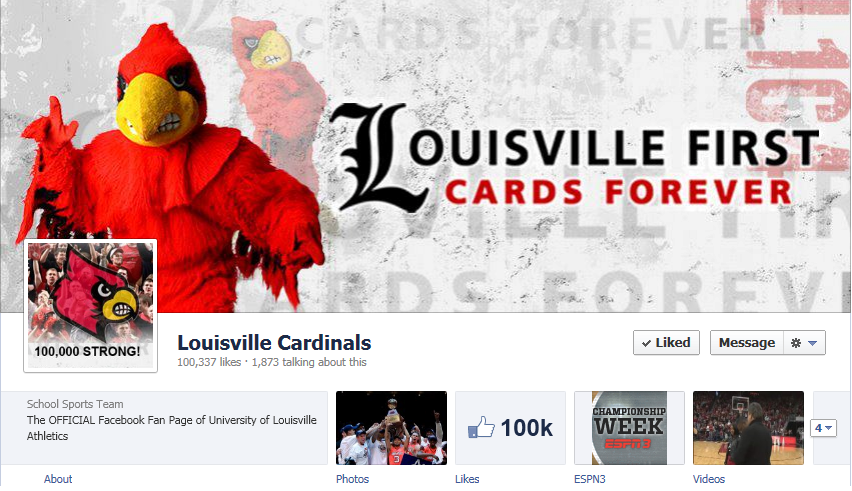Viewport: 852px width, 491px height.
Task: Click the About link
Action: coord(58,479)
